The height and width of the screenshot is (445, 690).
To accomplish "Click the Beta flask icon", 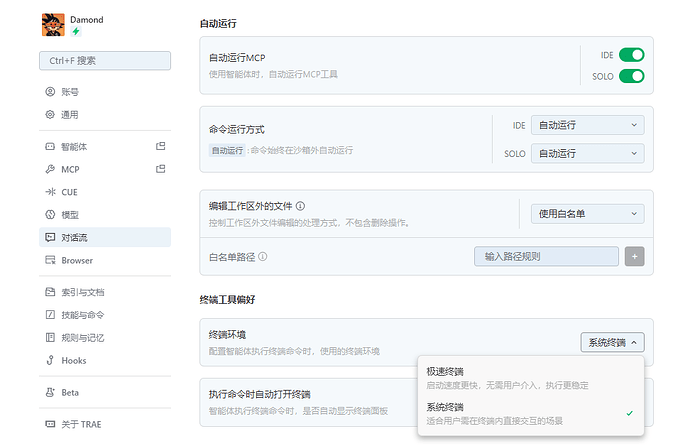I will click(x=50, y=392).
